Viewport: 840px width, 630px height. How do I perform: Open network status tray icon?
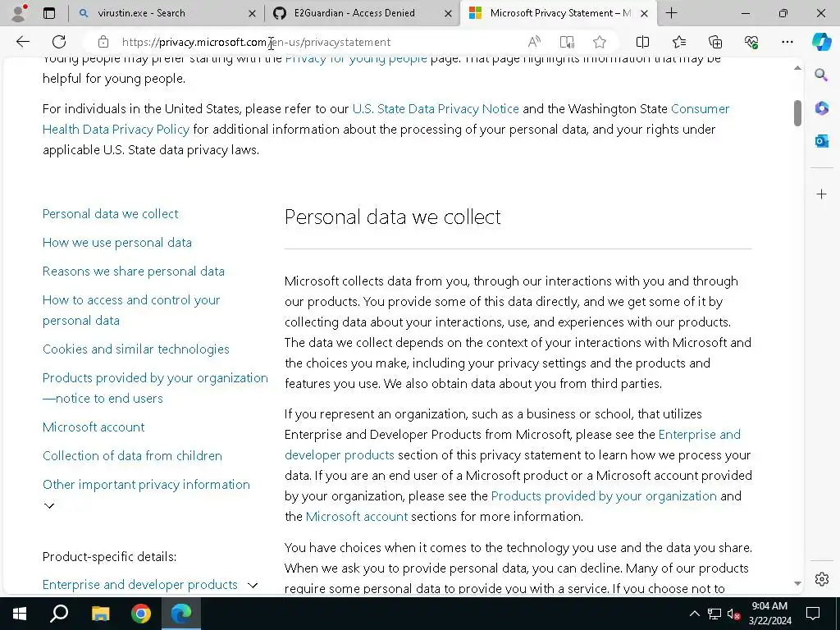(x=714, y=614)
